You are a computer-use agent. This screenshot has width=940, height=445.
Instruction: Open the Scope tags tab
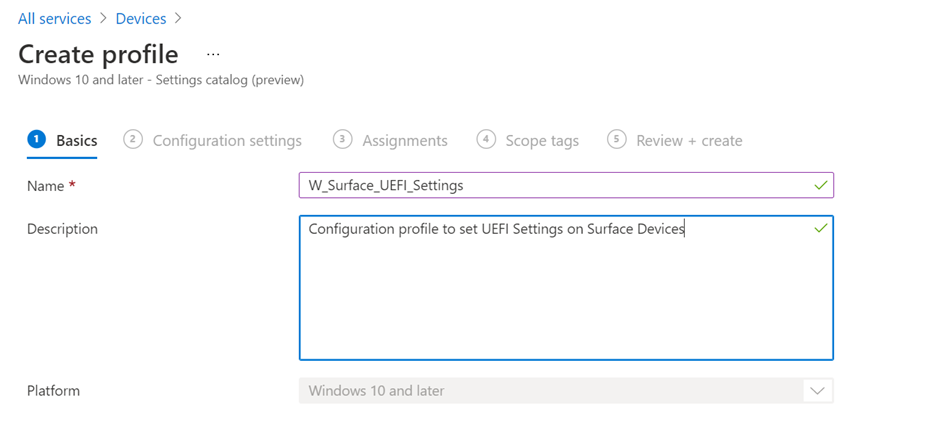(542, 141)
